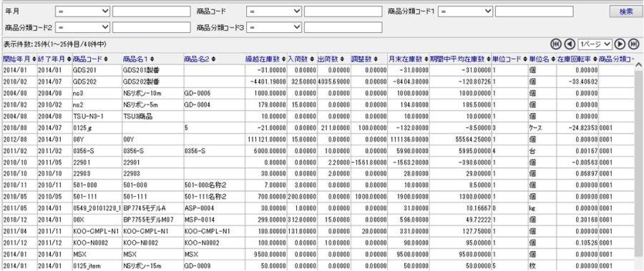Select the BP7755モデルM07 product name cell

[152, 220]
